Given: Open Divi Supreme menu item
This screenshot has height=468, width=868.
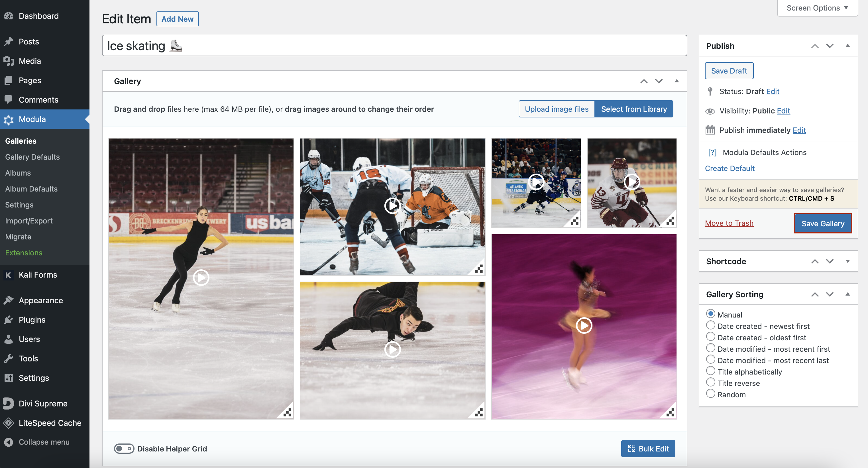Looking at the screenshot, I should pos(43,403).
